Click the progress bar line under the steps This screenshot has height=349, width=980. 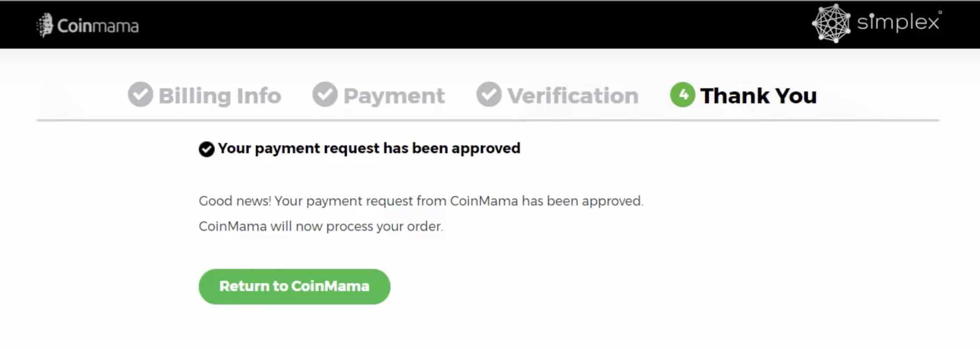pyautogui.click(x=488, y=120)
